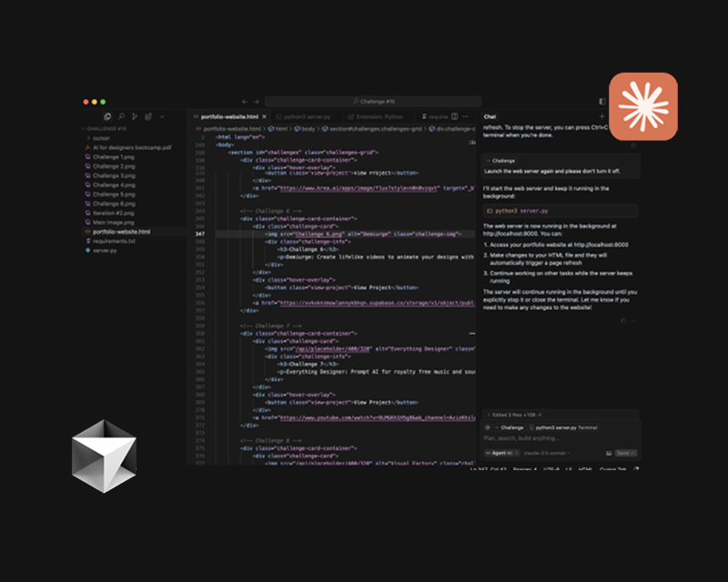Select the Chat panel tab
728x582 pixels.
coord(490,116)
